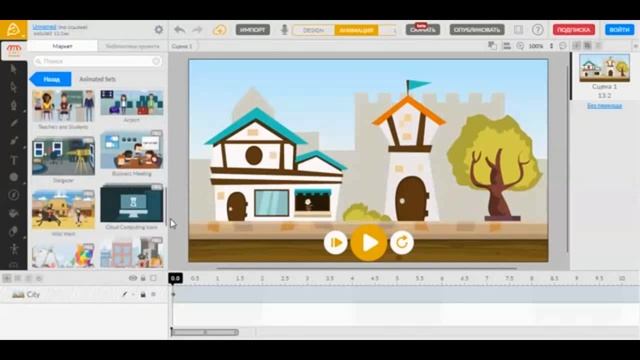Click the blue Log in (Войти) button
640x360 pixels.
[x=619, y=30]
